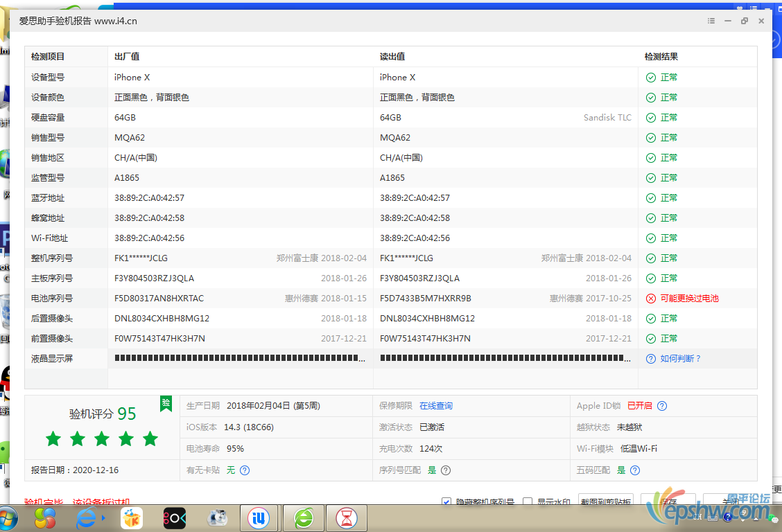Enable the 显示水印 checkbox
Image resolution: width=782 pixels, height=532 pixels.
pyautogui.click(x=527, y=502)
